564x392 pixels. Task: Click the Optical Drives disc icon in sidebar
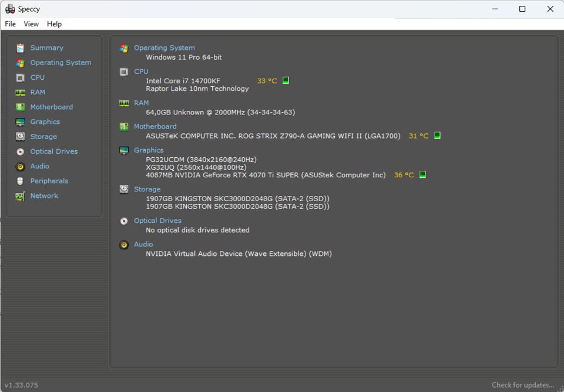(20, 151)
